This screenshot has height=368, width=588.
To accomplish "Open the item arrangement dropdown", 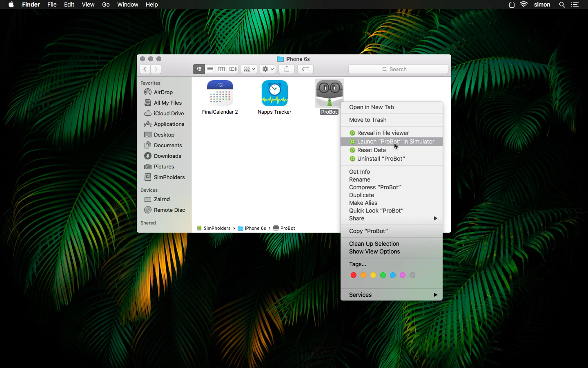I will [x=249, y=69].
